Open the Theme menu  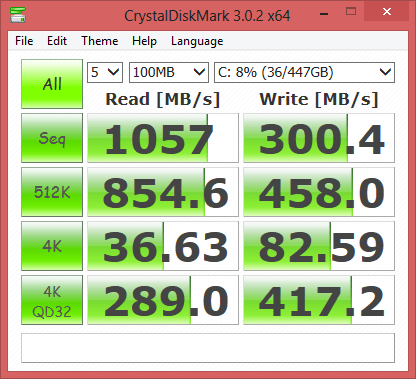pos(100,41)
